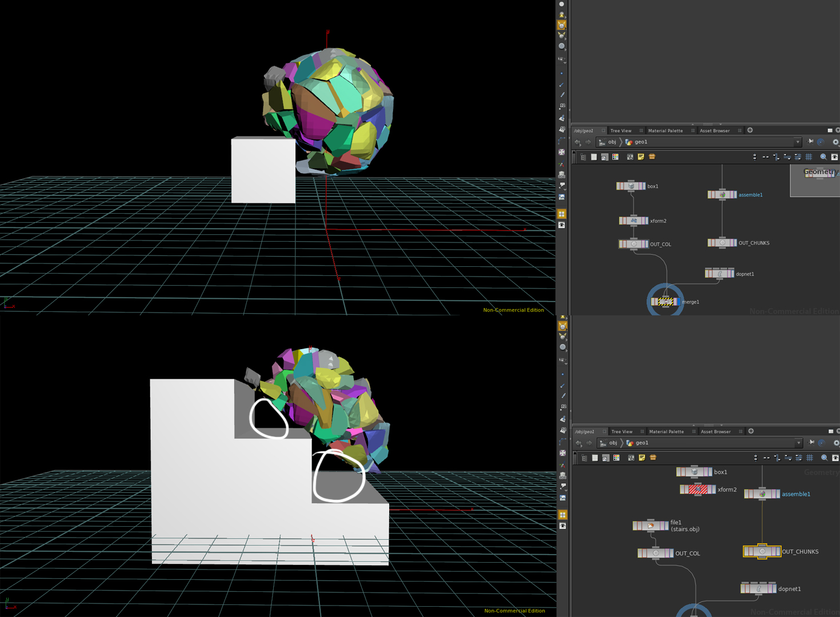This screenshot has width=840, height=617.
Task: Click the find node magnifier in lower network pane
Action: (825, 458)
